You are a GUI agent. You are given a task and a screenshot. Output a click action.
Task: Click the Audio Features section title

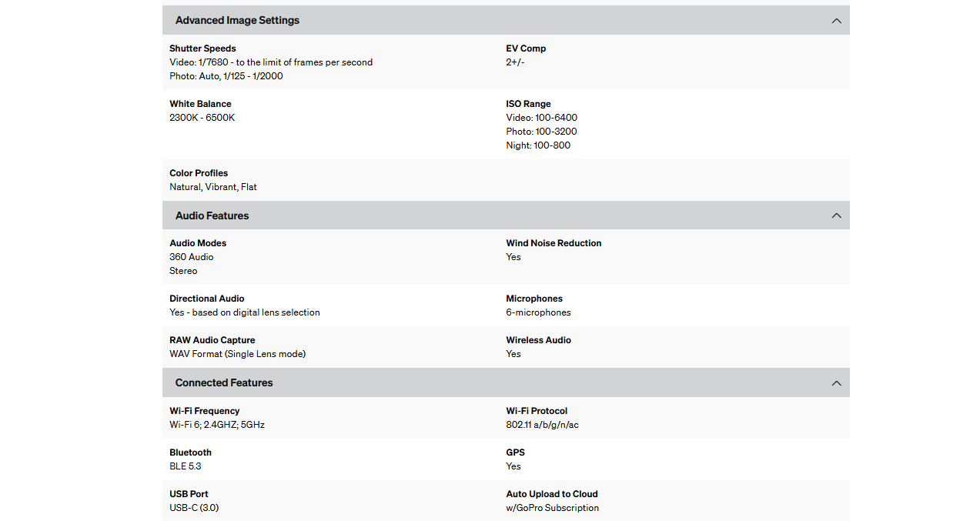coord(212,216)
